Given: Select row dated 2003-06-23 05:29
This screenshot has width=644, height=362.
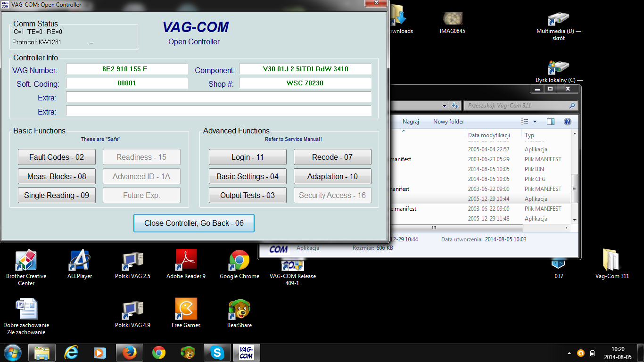Looking at the screenshot, I should pos(480,159).
